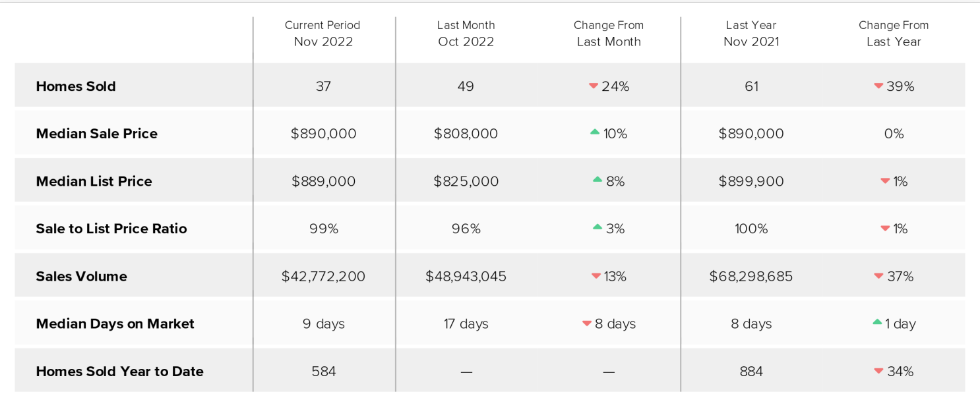980x415 pixels.
Task: Click red down arrow beside 24% Homes Sold
Action: click(x=594, y=86)
